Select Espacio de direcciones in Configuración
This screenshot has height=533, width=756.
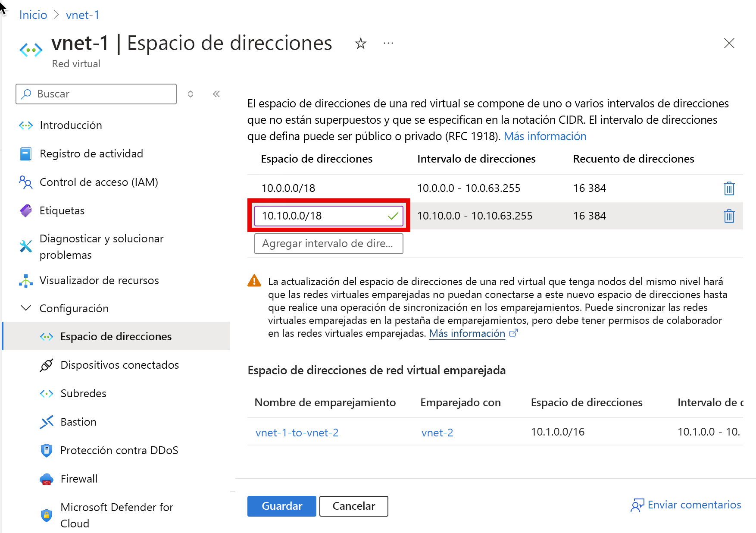[116, 336]
